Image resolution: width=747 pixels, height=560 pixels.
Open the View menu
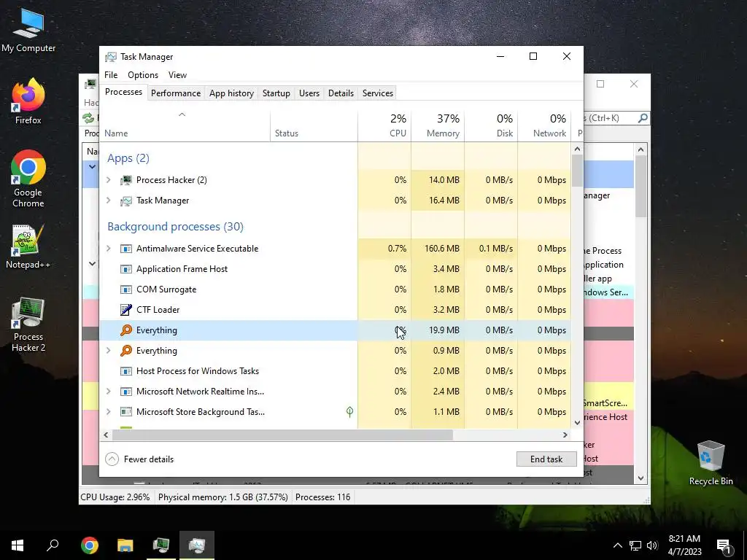tap(177, 75)
